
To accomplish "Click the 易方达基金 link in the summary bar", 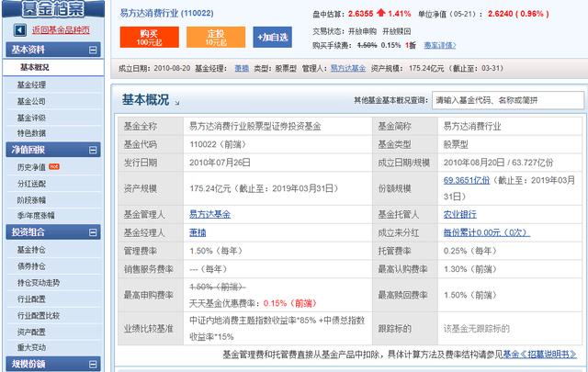I will click(348, 68).
